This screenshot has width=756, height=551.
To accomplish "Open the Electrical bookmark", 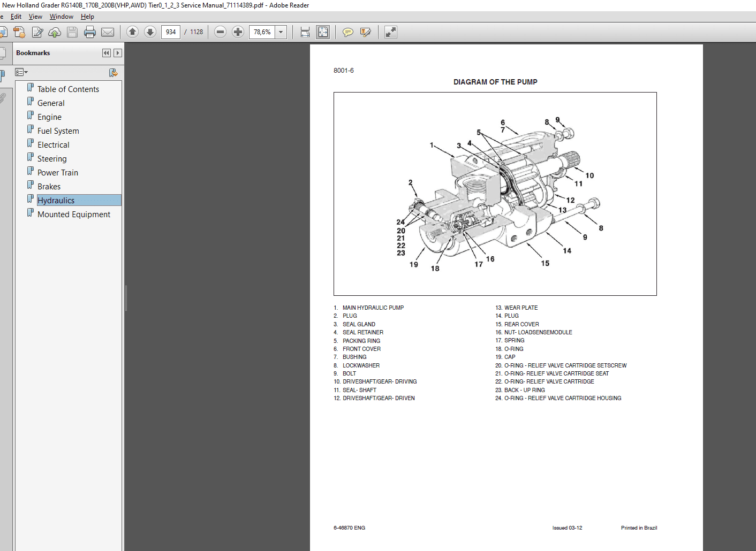I will tap(54, 145).
